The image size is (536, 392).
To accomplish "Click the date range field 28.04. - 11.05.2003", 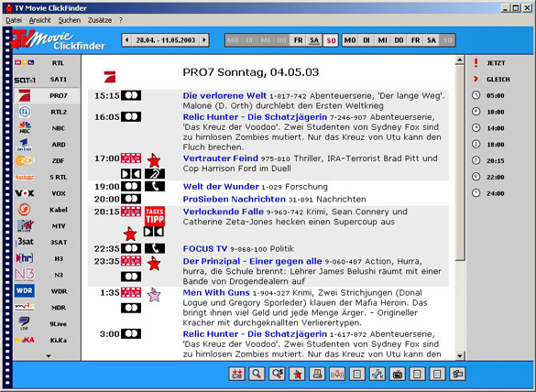I will 166,40.
